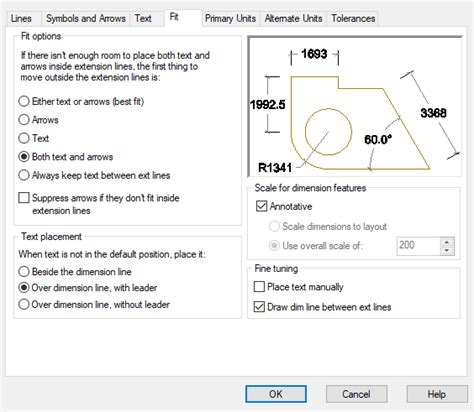Click the overall scale value field
The image size is (474, 412).
pyautogui.click(x=418, y=246)
